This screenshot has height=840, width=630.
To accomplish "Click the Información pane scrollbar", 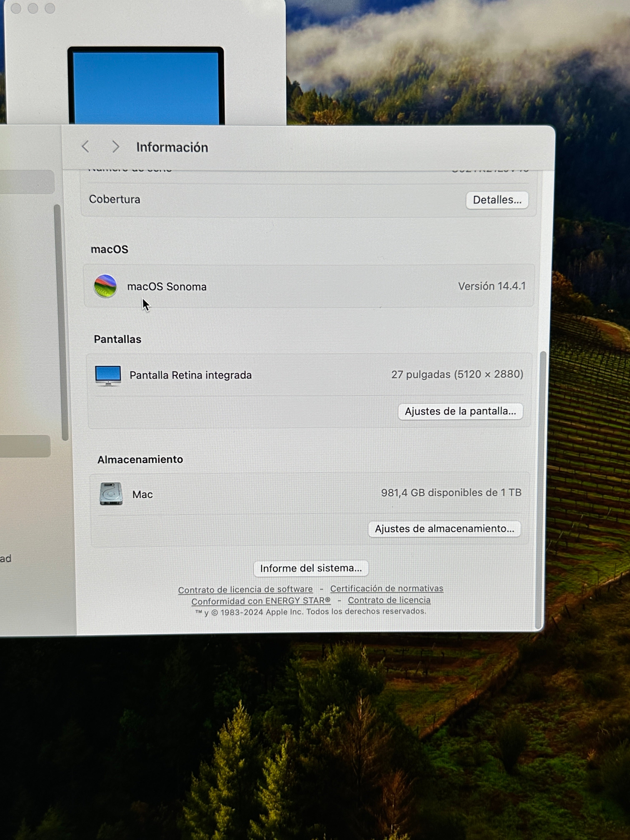I will (x=541, y=490).
